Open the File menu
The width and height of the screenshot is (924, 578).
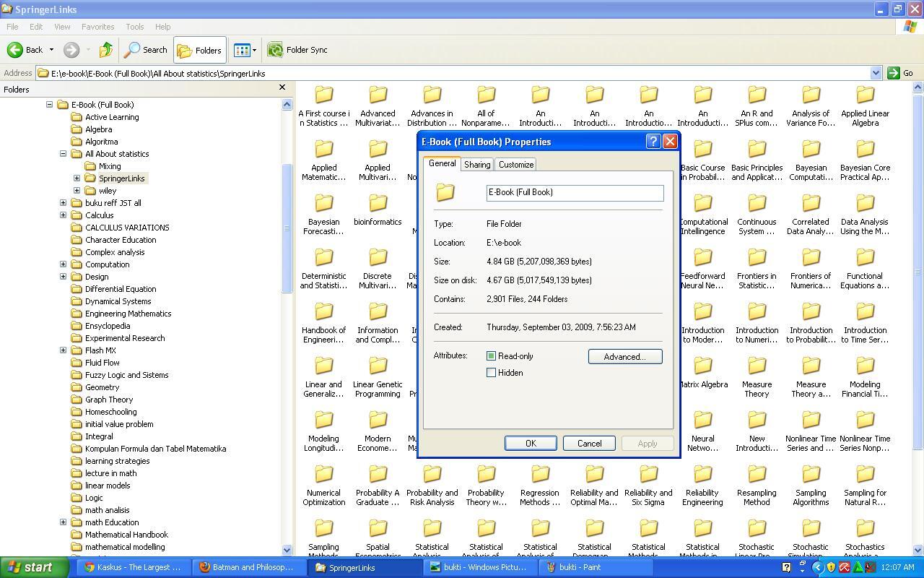(x=12, y=27)
